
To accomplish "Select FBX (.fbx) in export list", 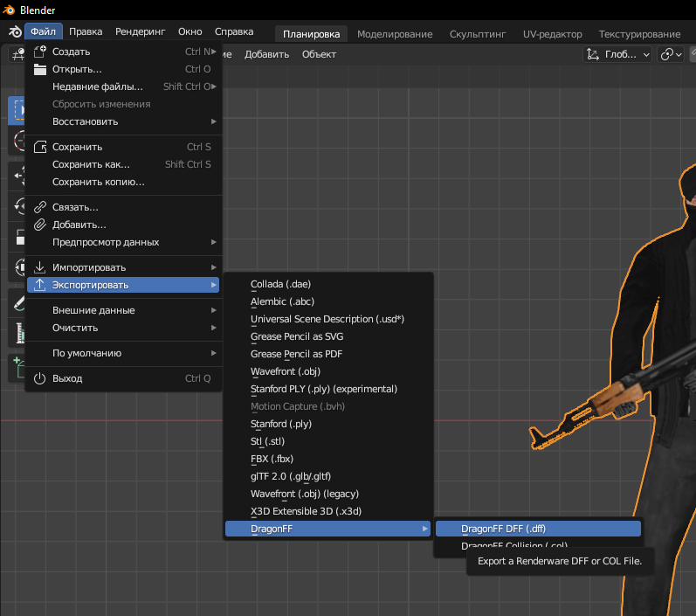I will pos(271,459).
